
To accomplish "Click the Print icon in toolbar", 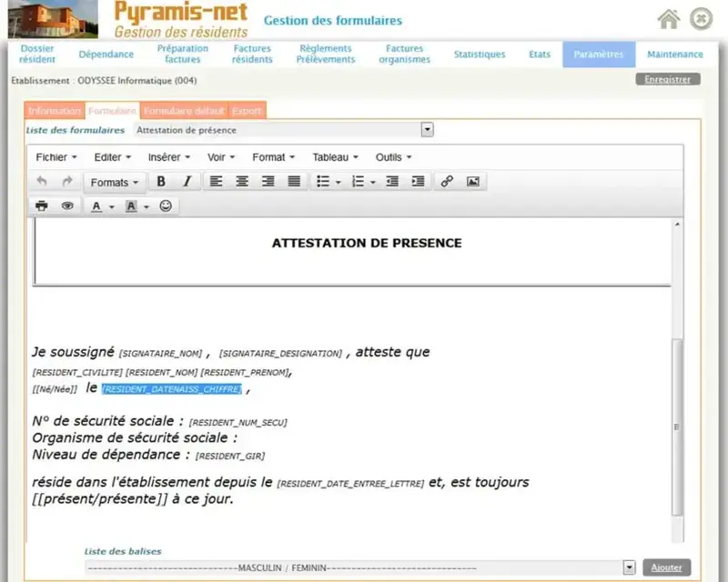I will tap(42, 206).
